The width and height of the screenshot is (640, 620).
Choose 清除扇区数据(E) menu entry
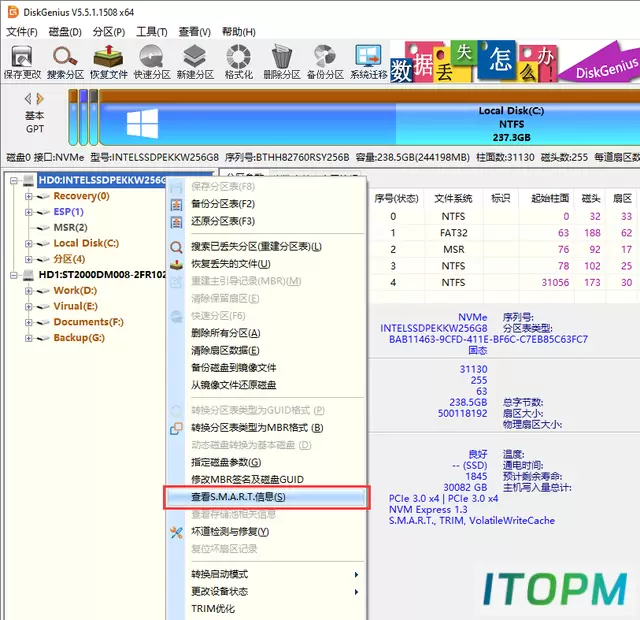click(225, 351)
